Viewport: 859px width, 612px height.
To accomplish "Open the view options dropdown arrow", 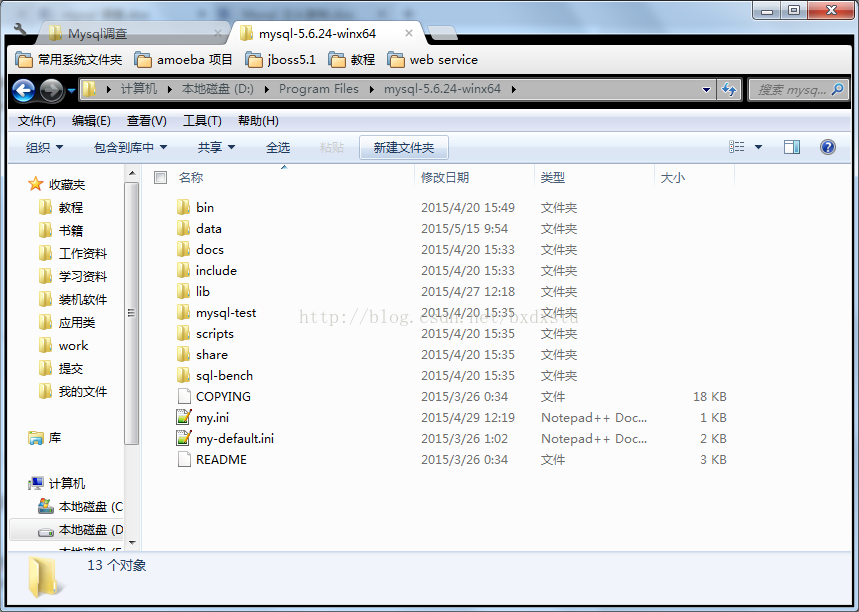I will (x=759, y=147).
